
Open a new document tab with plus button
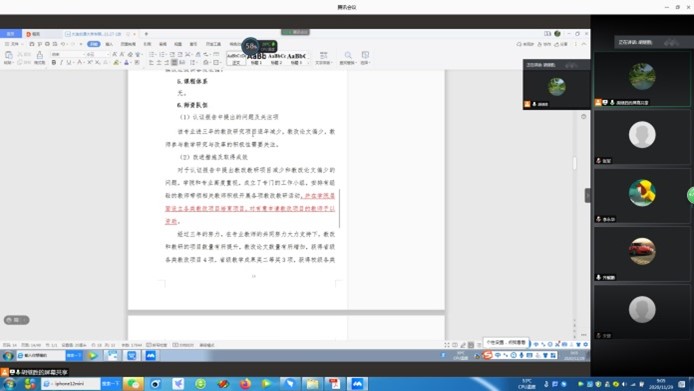[146, 34]
